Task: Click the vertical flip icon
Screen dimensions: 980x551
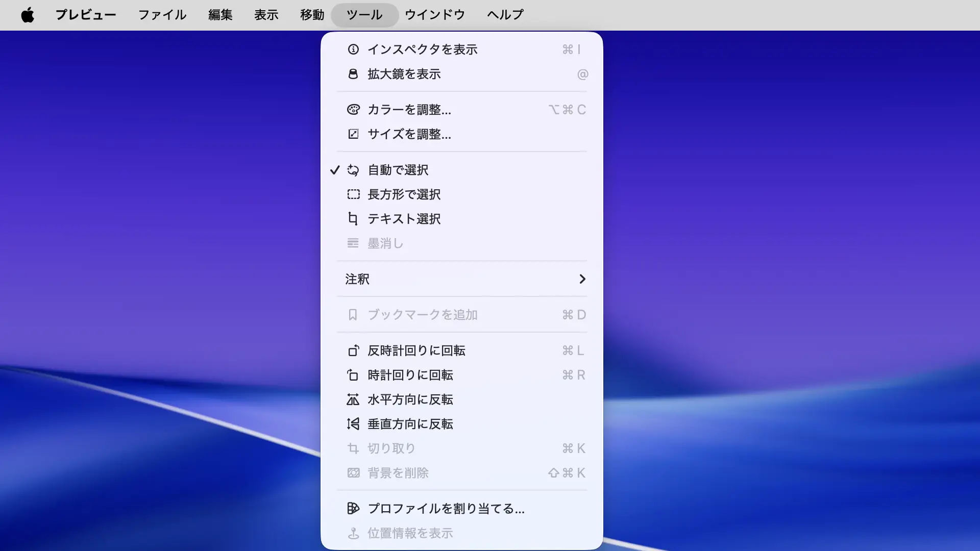Action: [x=353, y=424]
